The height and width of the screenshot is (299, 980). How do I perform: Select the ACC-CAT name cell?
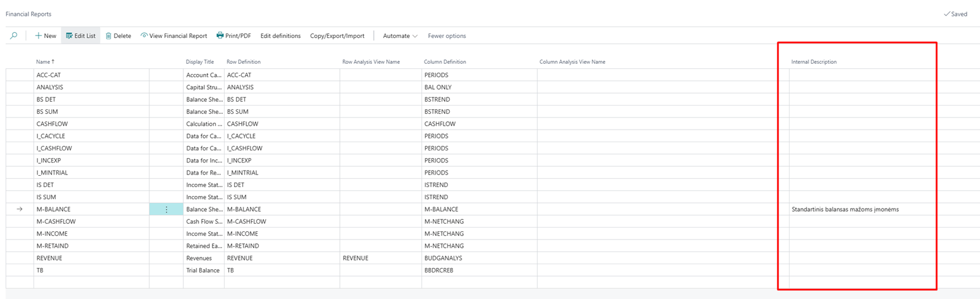(x=92, y=75)
